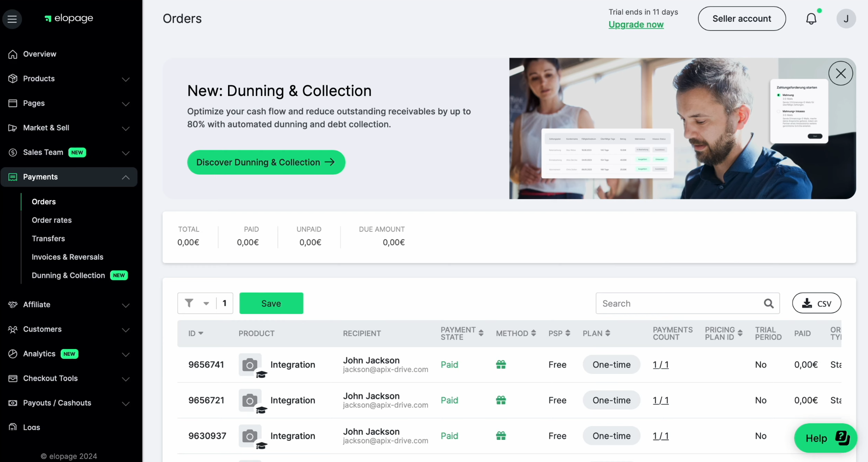This screenshot has height=462, width=868.
Task: Open Invoices & Reversals submenu item
Action: 67,257
